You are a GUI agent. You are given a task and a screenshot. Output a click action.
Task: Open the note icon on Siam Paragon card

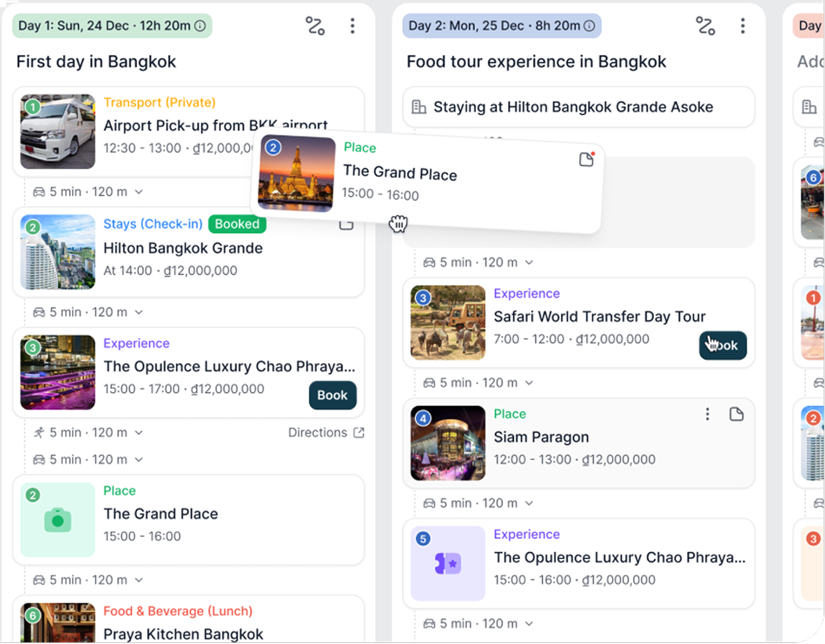click(736, 414)
